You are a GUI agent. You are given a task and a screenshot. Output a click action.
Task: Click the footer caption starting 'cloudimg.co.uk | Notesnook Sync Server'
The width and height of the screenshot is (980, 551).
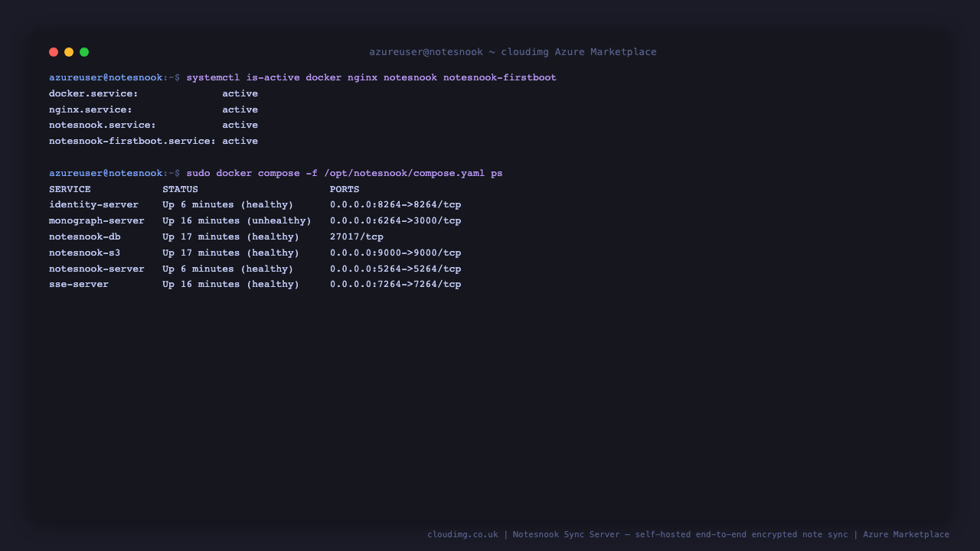(x=688, y=535)
